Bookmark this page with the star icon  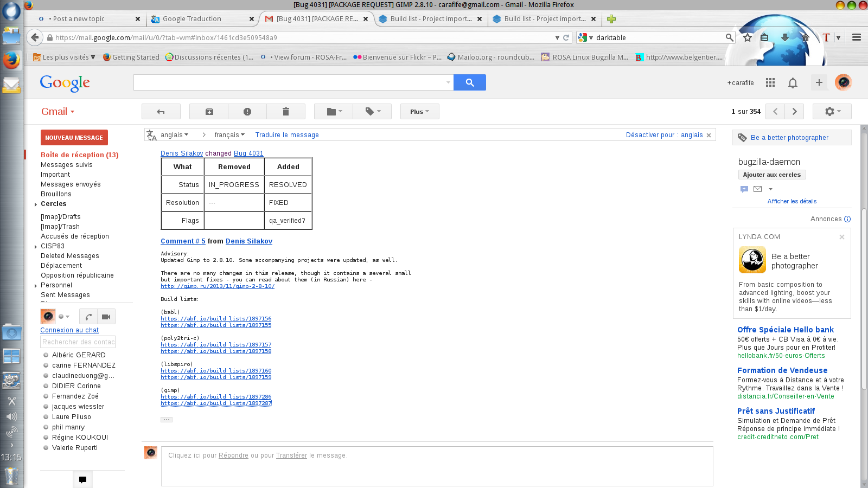tap(748, 37)
